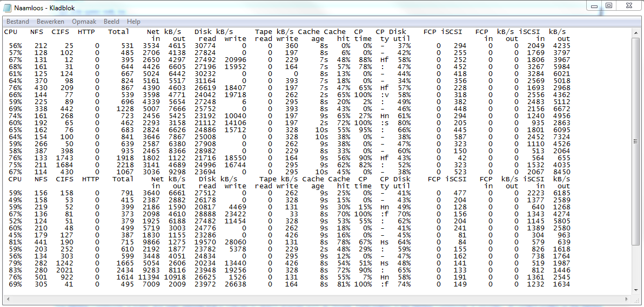This screenshot has height=307, width=644.
Task: Click the disk write value 26638
Action: click(236, 284)
